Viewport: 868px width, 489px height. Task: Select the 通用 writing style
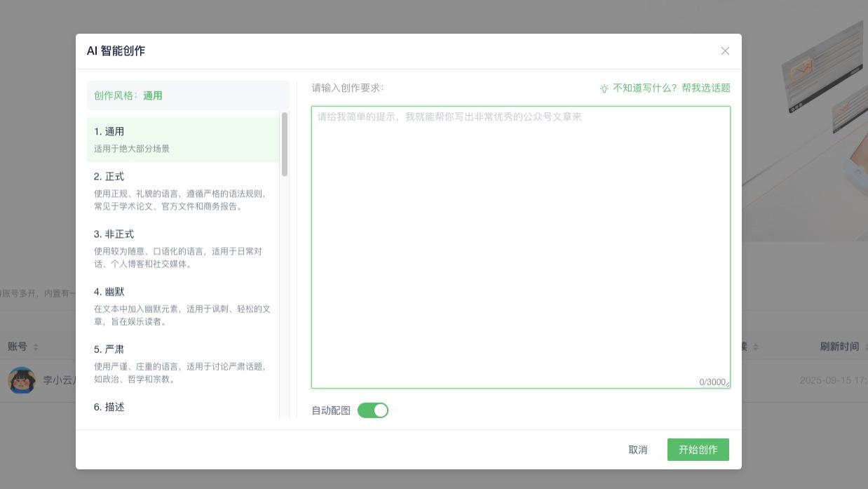point(184,139)
